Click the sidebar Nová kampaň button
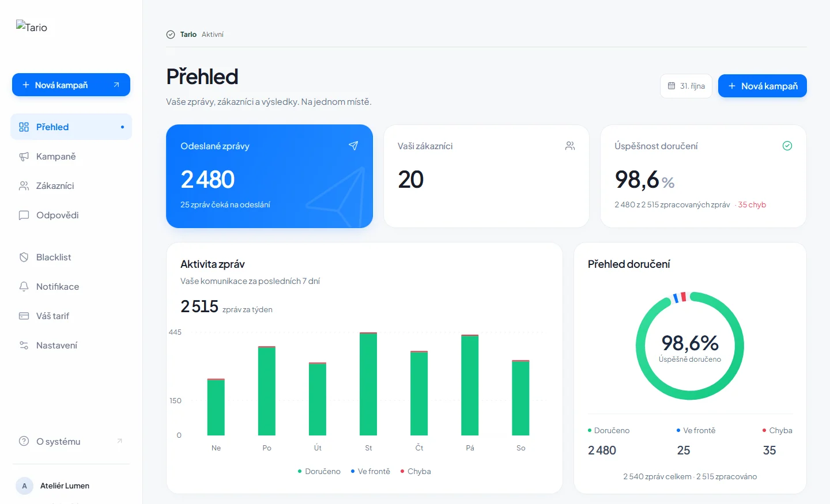 71,85
